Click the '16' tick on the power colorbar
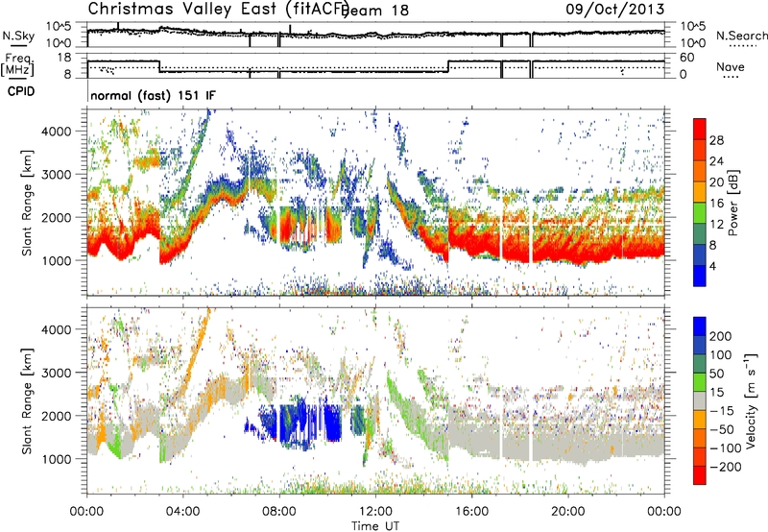 click(x=716, y=204)
